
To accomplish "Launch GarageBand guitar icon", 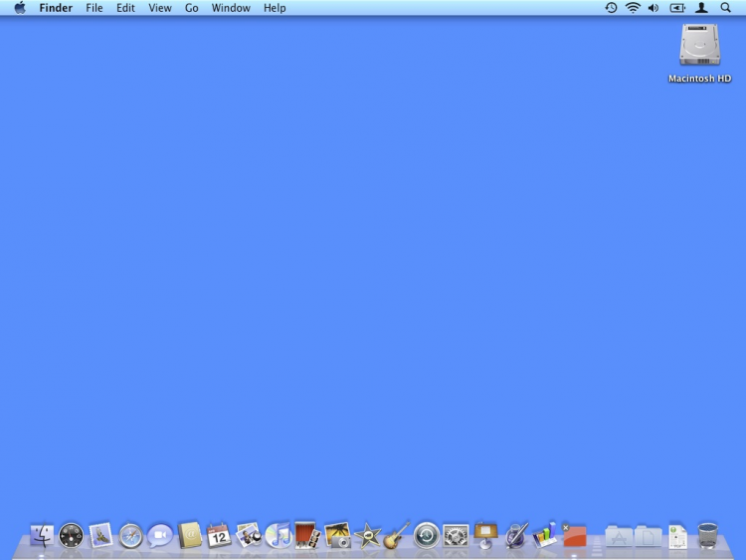I will click(396, 535).
